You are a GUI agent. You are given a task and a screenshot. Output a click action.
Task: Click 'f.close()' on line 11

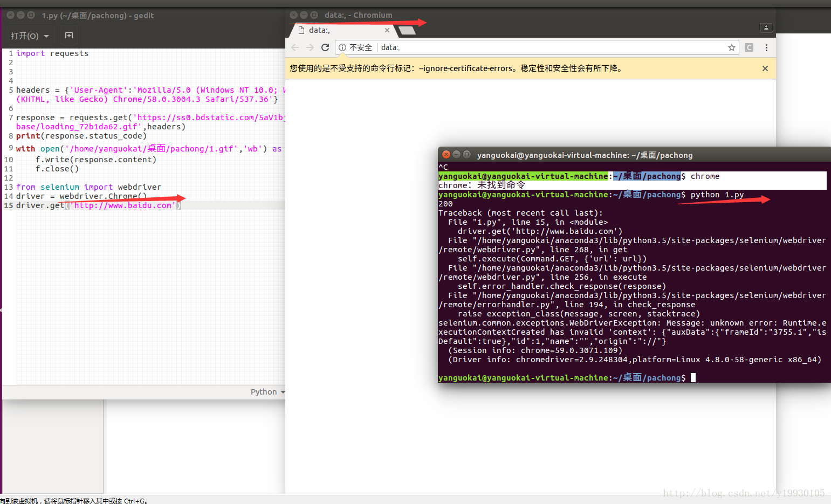point(57,169)
